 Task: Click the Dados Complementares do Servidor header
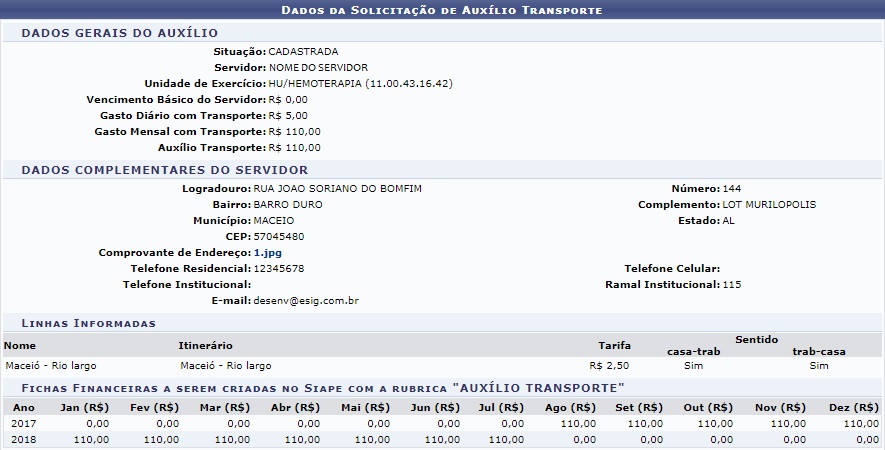pyautogui.click(x=164, y=170)
